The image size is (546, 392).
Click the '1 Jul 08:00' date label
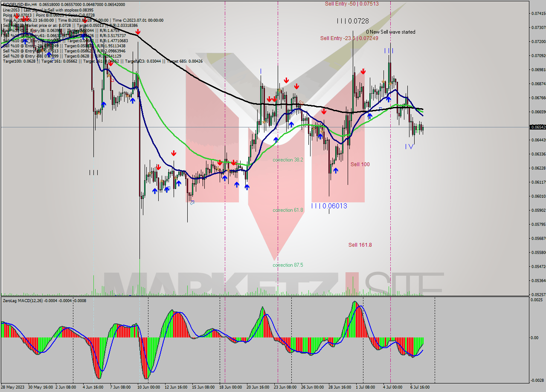click(x=366, y=387)
